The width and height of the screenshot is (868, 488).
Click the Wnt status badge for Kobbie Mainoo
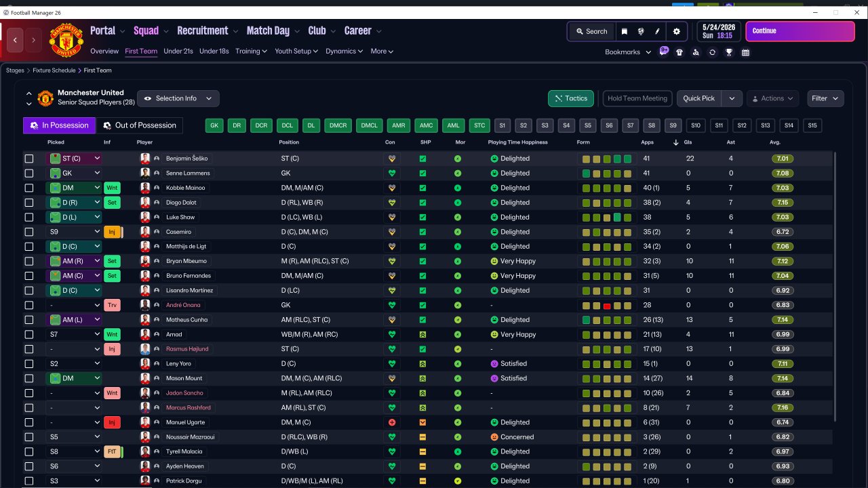pyautogui.click(x=112, y=188)
